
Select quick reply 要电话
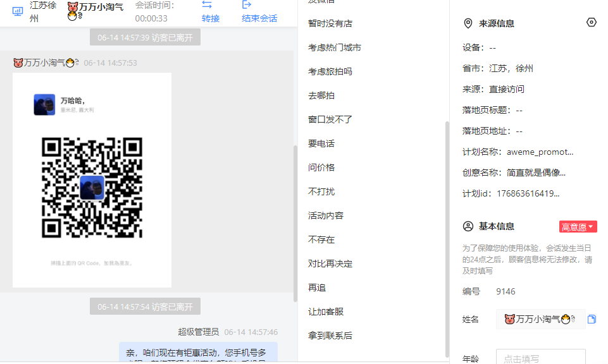321,143
